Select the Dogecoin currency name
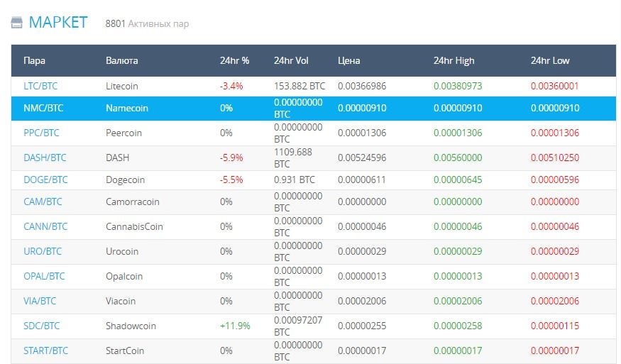The height and width of the screenshot is (364, 621). pos(125,180)
